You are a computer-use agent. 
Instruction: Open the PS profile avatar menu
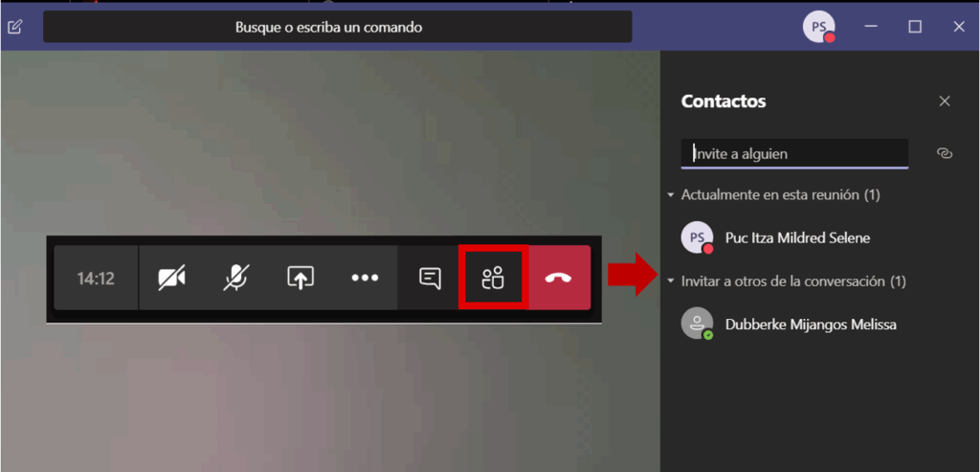(818, 28)
